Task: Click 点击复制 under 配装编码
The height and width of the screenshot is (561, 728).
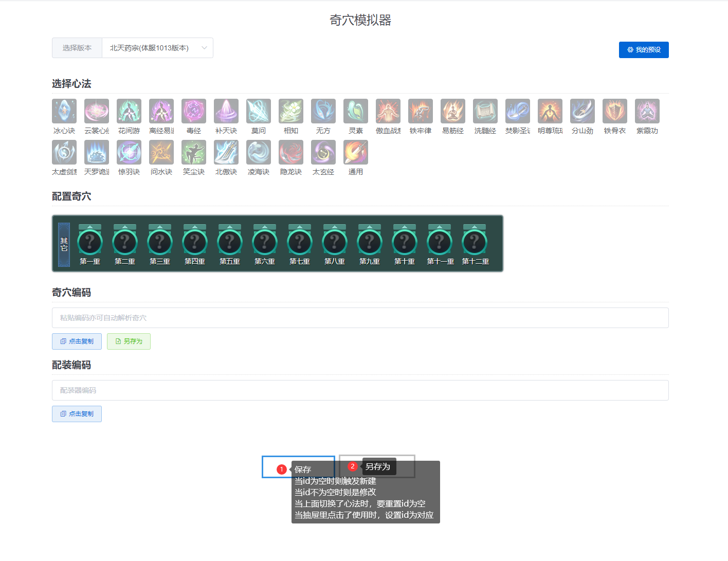Action: pos(77,413)
